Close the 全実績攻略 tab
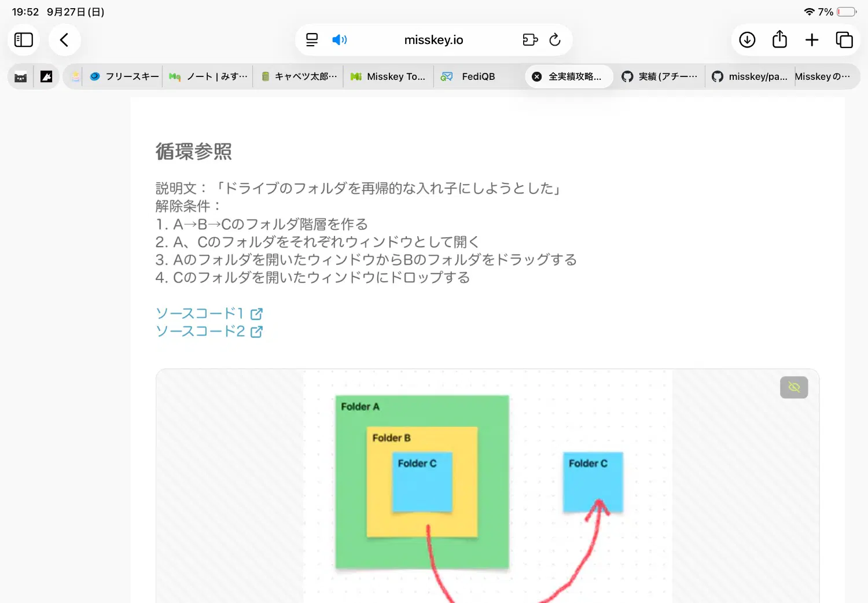The image size is (868, 603). click(537, 76)
